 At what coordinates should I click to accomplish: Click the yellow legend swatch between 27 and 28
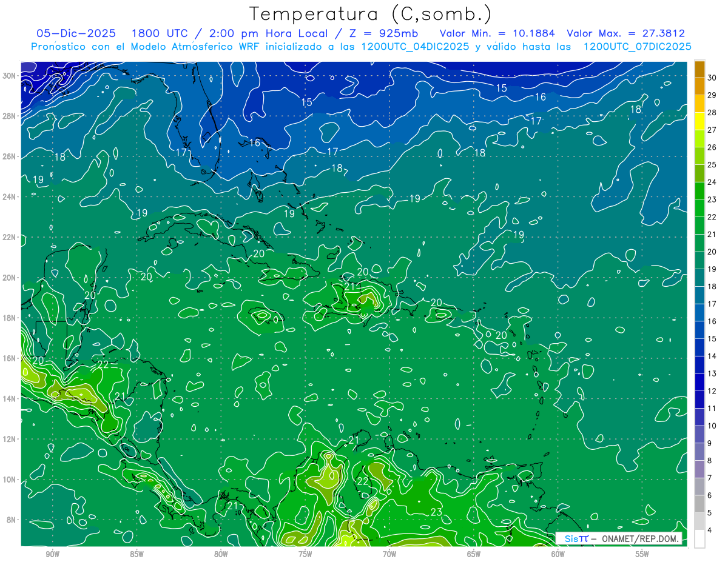699,121
